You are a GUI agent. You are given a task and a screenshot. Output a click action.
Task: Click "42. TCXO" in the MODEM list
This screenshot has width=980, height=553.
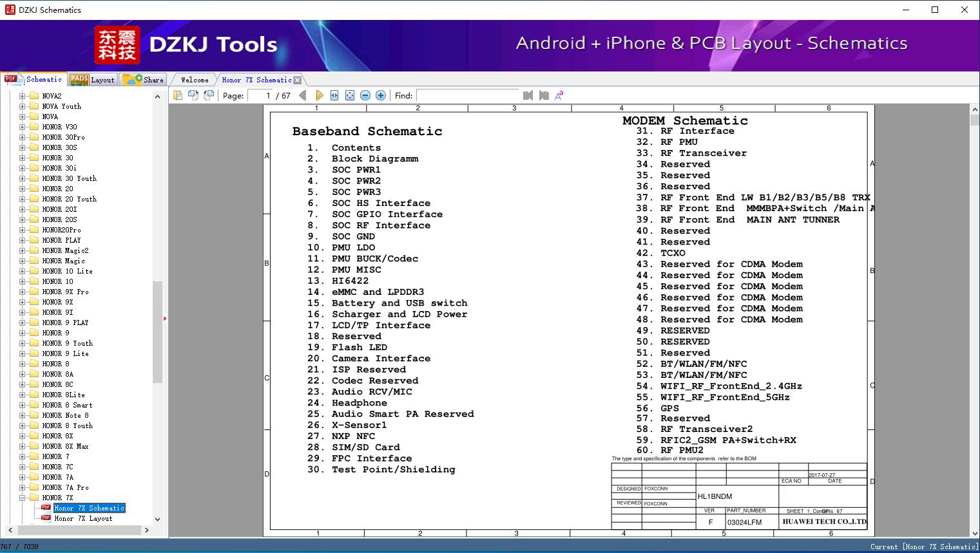(661, 253)
